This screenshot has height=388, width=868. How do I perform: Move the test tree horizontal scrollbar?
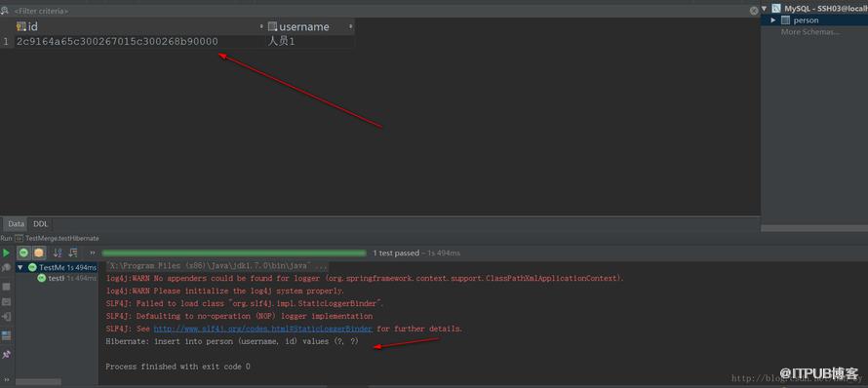coord(38,382)
